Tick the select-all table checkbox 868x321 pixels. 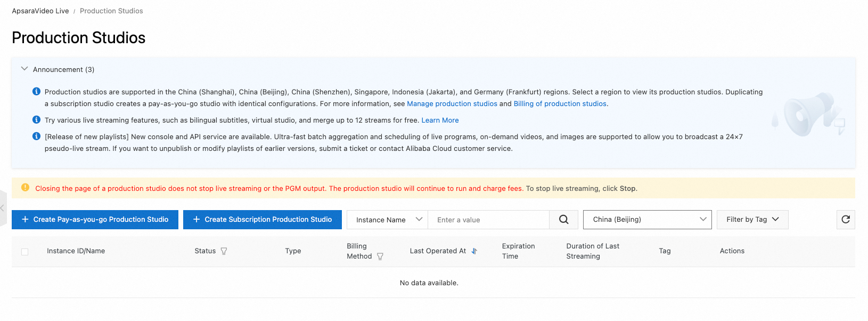pyautogui.click(x=24, y=252)
